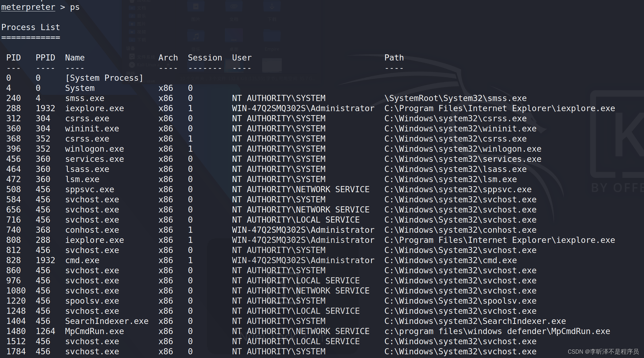The width and height of the screenshot is (644, 358).
Task: Select LOCAL SERVICE user of PID 716
Action: point(296,220)
